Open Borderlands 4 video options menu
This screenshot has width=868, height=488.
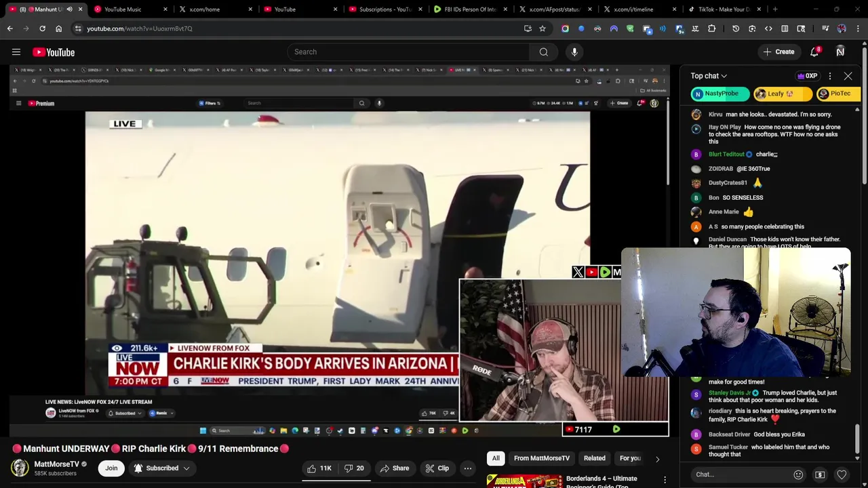click(x=665, y=481)
